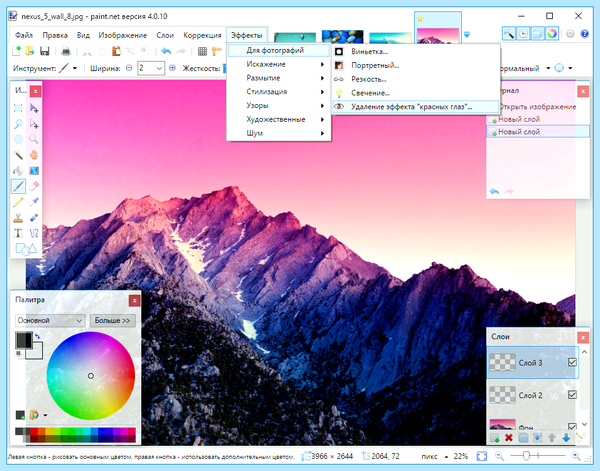Decrease brush width minus button
Viewport: 600px width, 471px height.
tap(129, 68)
